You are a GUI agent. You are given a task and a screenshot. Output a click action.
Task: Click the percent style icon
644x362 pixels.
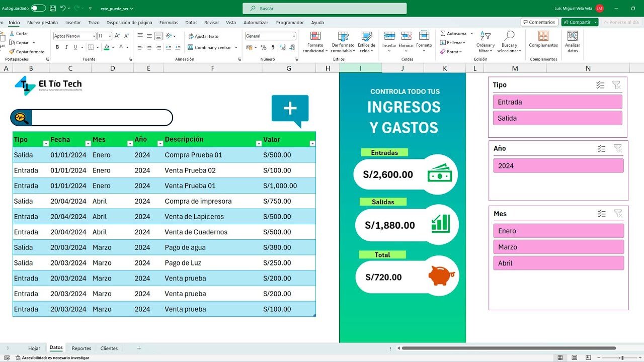264,47
